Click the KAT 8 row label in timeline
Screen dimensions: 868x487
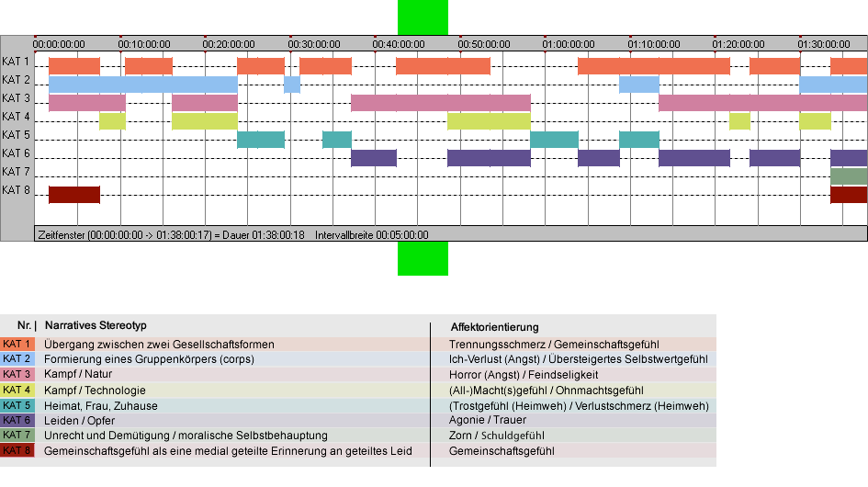point(17,190)
